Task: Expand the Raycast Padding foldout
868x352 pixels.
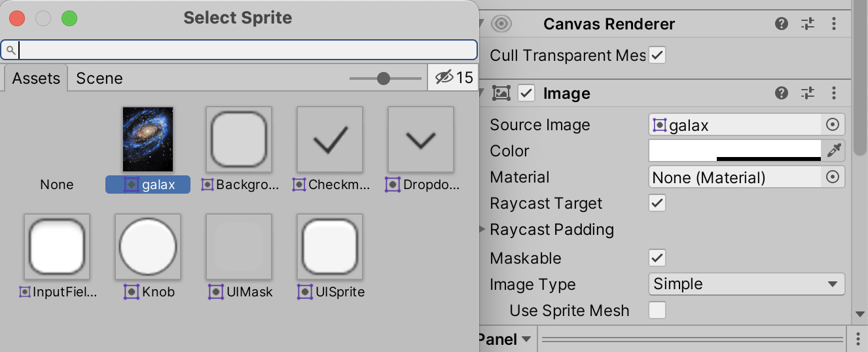Action: 483,230
